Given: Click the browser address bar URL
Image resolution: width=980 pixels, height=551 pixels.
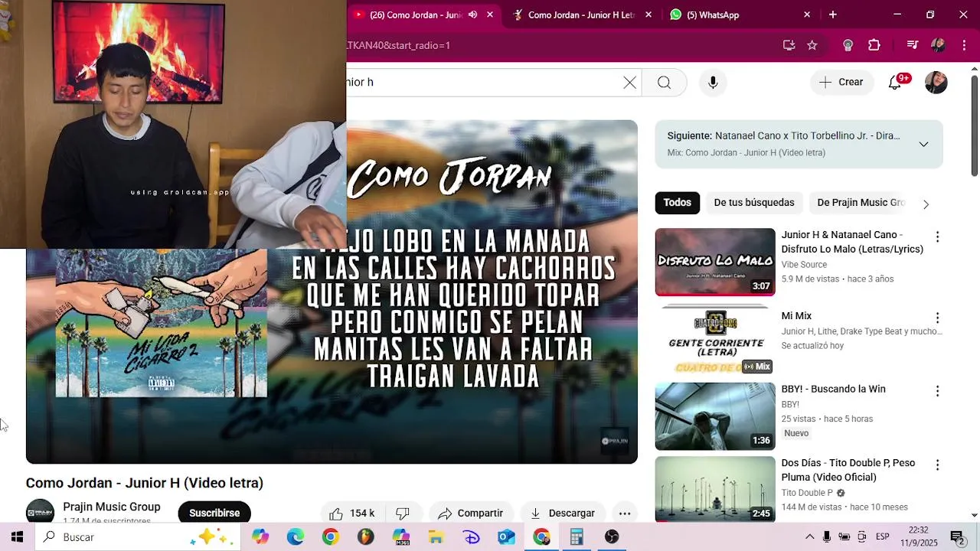Looking at the screenshot, I should (x=398, y=45).
